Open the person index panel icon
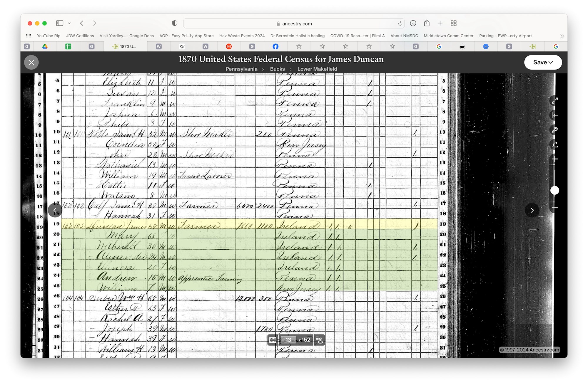 [x=319, y=340]
